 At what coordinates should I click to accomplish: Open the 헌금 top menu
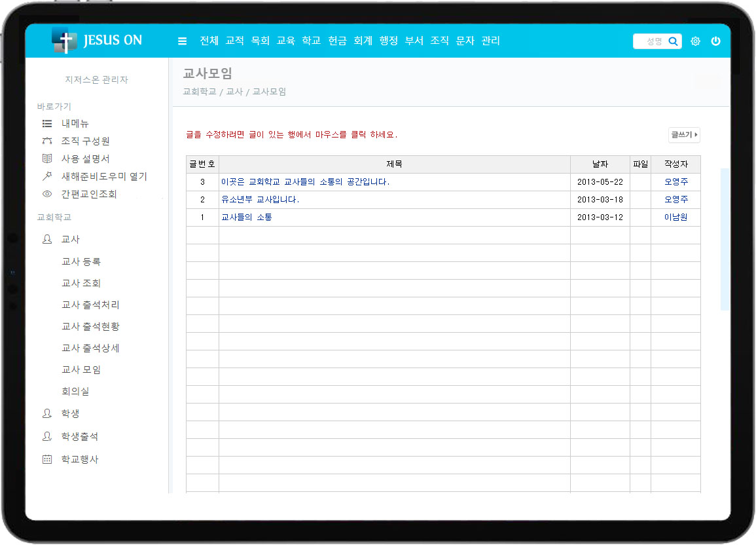pos(337,41)
